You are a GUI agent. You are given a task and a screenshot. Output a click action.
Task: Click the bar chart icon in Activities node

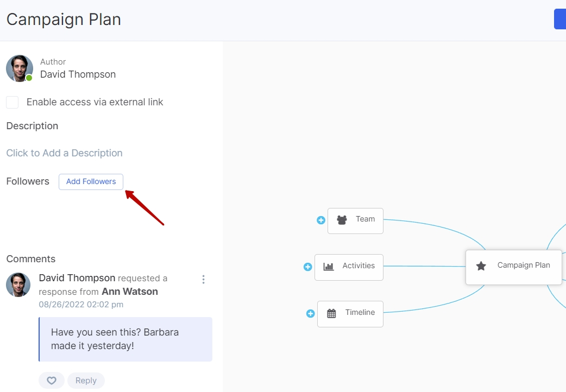(329, 267)
